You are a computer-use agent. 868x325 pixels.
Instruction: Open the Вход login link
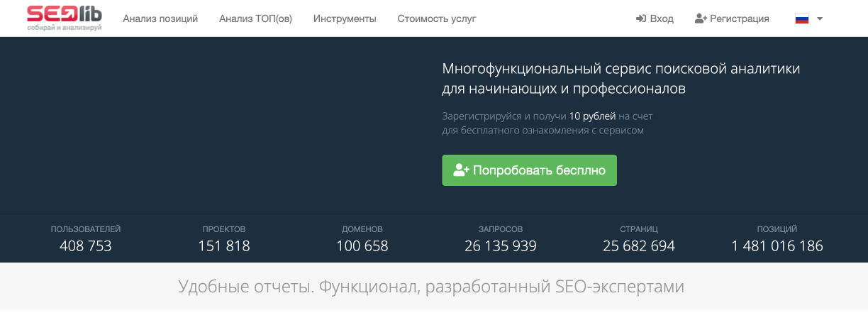point(662,18)
